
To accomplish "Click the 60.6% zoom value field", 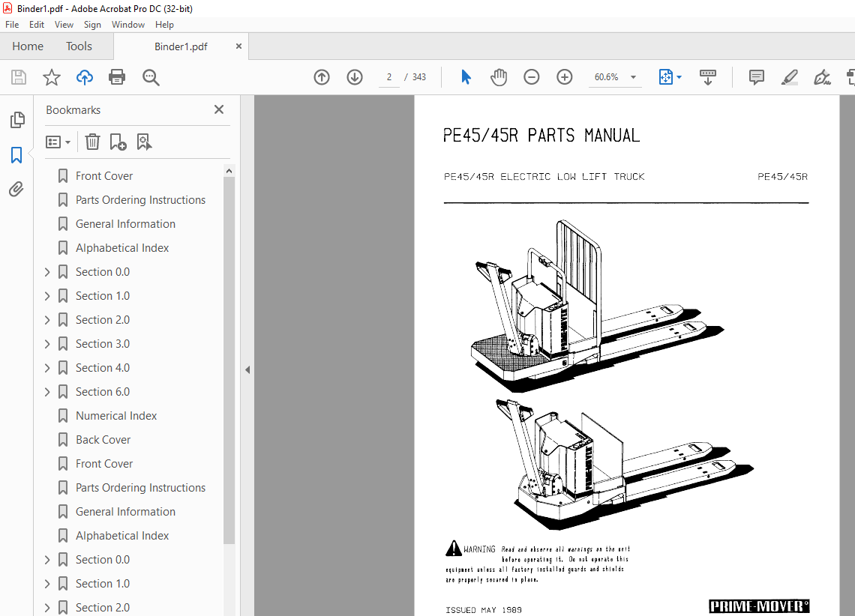I will (x=606, y=77).
